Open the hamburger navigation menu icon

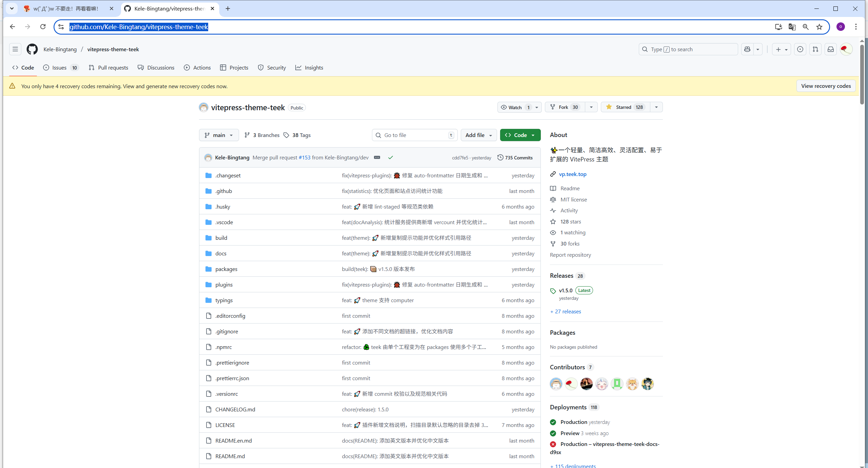tap(15, 49)
